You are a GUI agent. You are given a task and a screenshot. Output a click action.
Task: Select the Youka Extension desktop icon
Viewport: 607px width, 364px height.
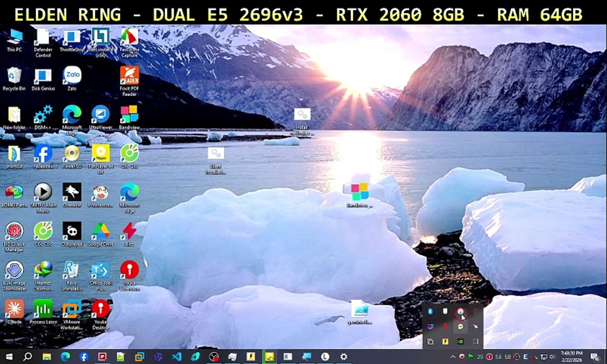129,276
